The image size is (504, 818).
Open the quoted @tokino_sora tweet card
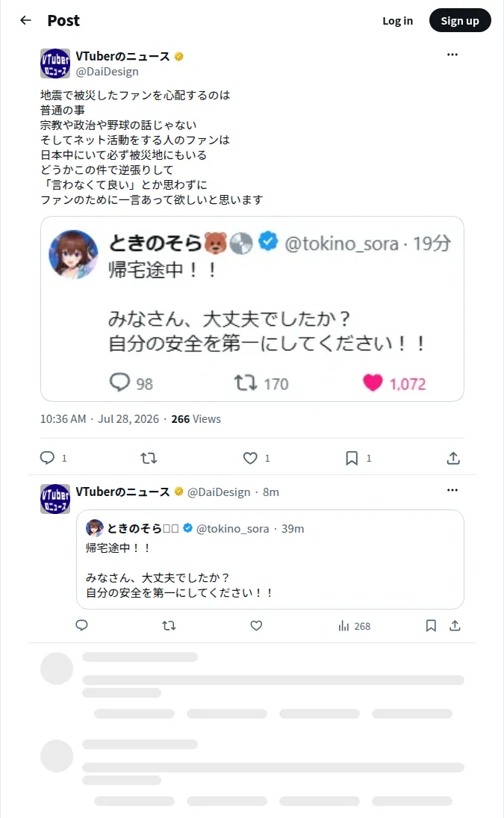[x=270, y=560]
